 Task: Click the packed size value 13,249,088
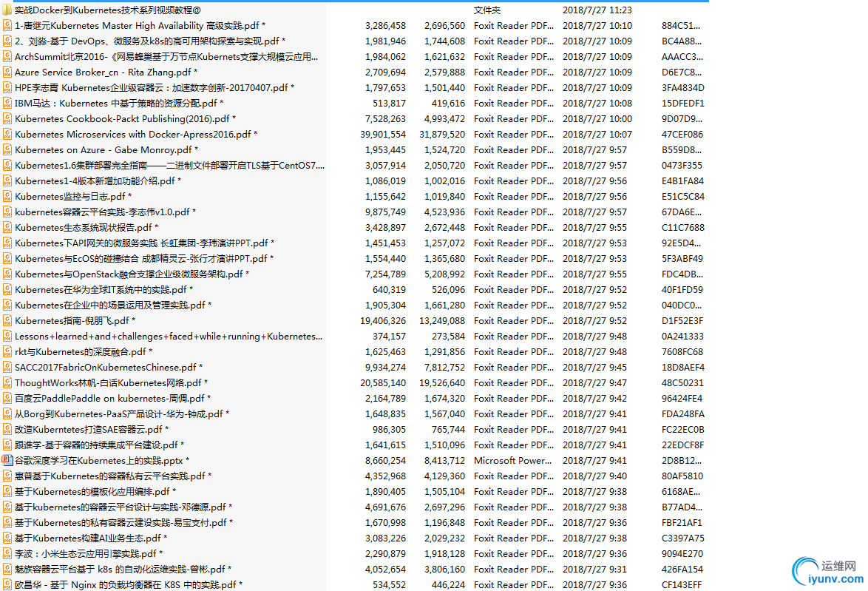click(442, 321)
